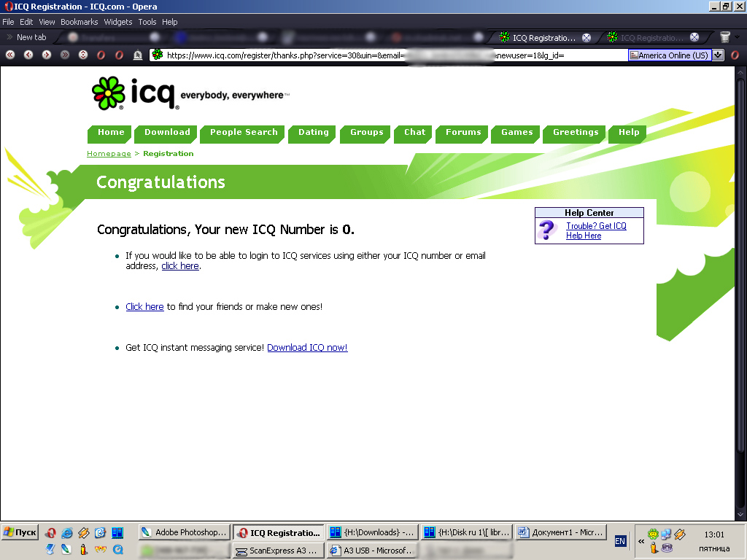Open the View menu
The width and height of the screenshot is (747, 560).
(47, 22)
